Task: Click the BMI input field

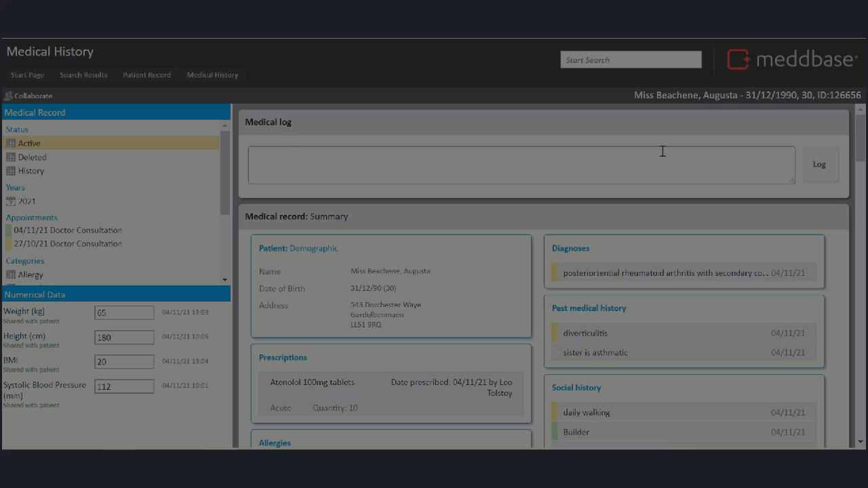Action: [x=124, y=361]
